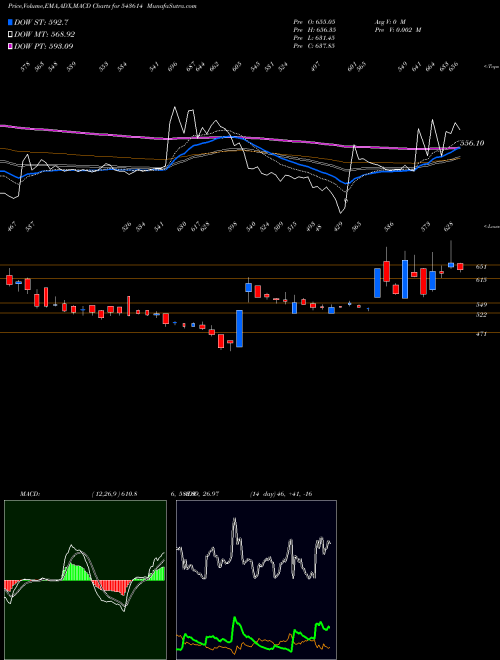Click the left end of the magenta long-term EMA line

pos(3,125)
